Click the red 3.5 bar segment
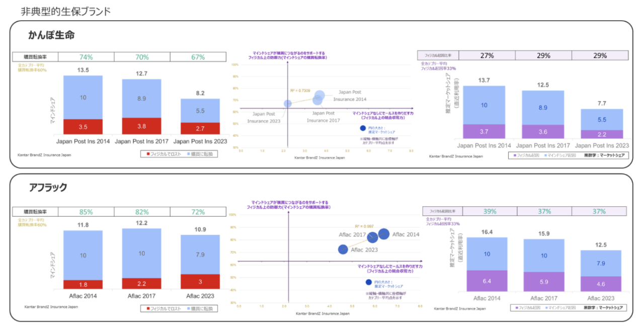 click(x=83, y=127)
